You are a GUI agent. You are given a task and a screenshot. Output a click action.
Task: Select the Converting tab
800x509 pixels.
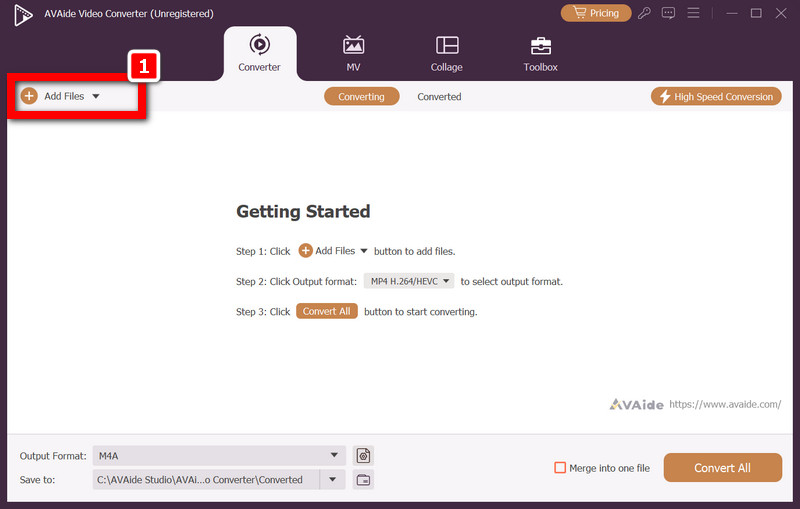point(361,97)
